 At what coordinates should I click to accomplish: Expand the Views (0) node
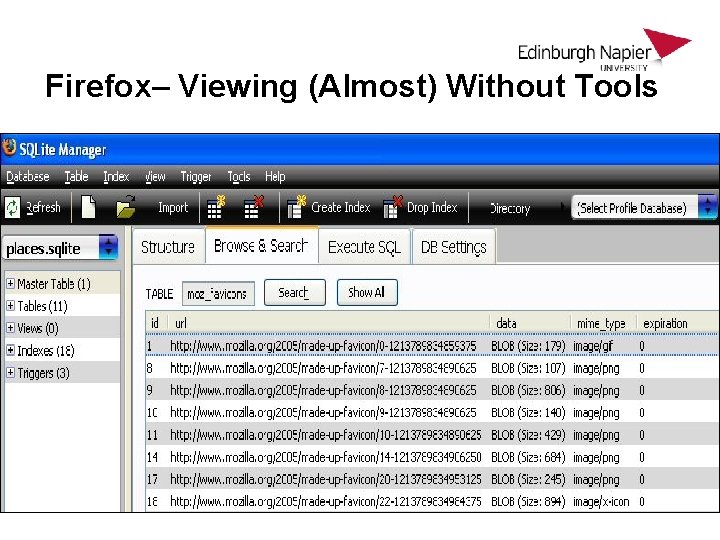[10, 327]
